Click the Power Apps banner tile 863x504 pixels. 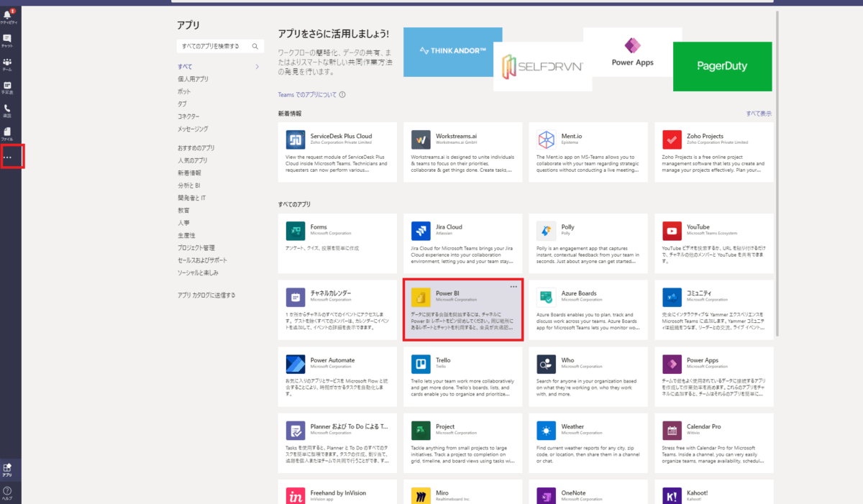click(632, 52)
